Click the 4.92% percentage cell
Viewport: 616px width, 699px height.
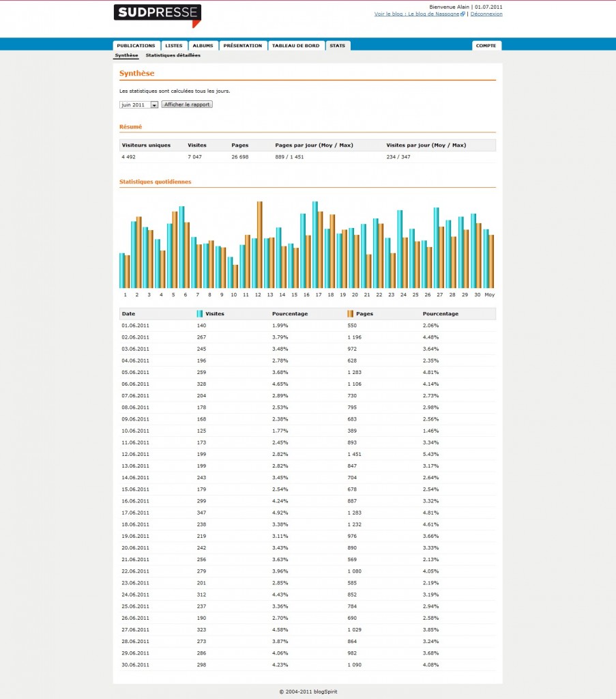[280, 513]
